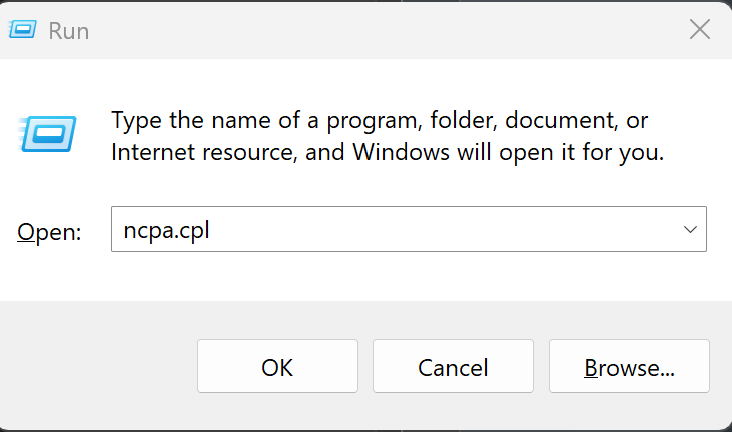
Task: Click the "Open:" label
Action: click(49, 231)
